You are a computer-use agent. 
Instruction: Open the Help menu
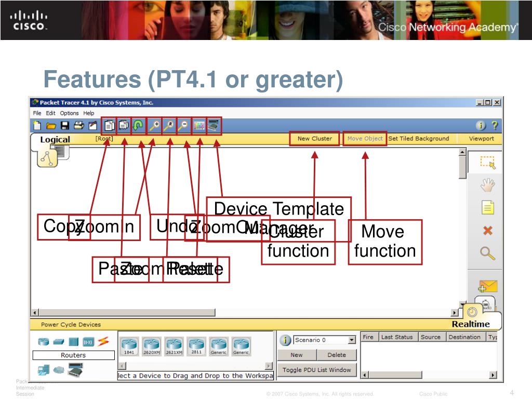(89, 113)
